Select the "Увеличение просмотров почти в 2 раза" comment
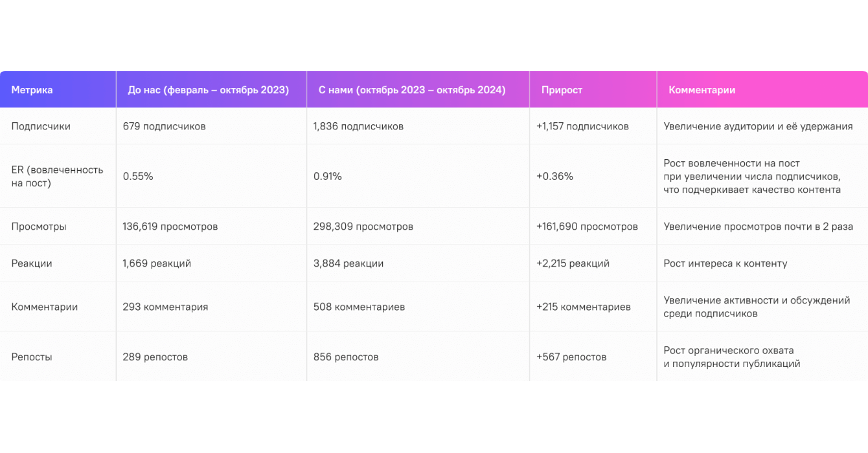The width and height of the screenshot is (868, 453). (x=758, y=226)
